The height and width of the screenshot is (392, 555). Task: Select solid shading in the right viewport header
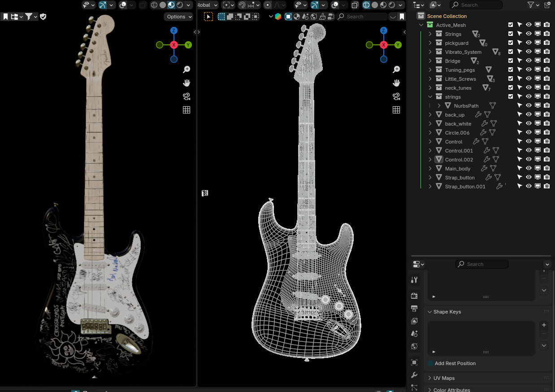click(375, 5)
